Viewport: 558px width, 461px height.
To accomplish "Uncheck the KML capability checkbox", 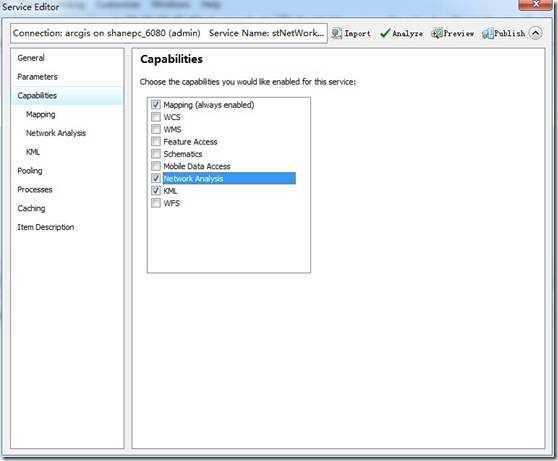I will (x=156, y=190).
